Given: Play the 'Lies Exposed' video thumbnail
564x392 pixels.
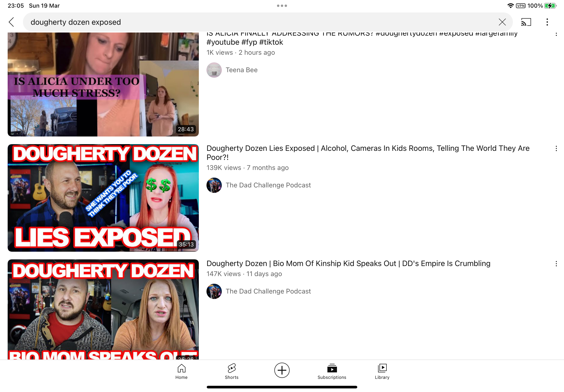Looking at the screenshot, I should click(x=103, y=198).
